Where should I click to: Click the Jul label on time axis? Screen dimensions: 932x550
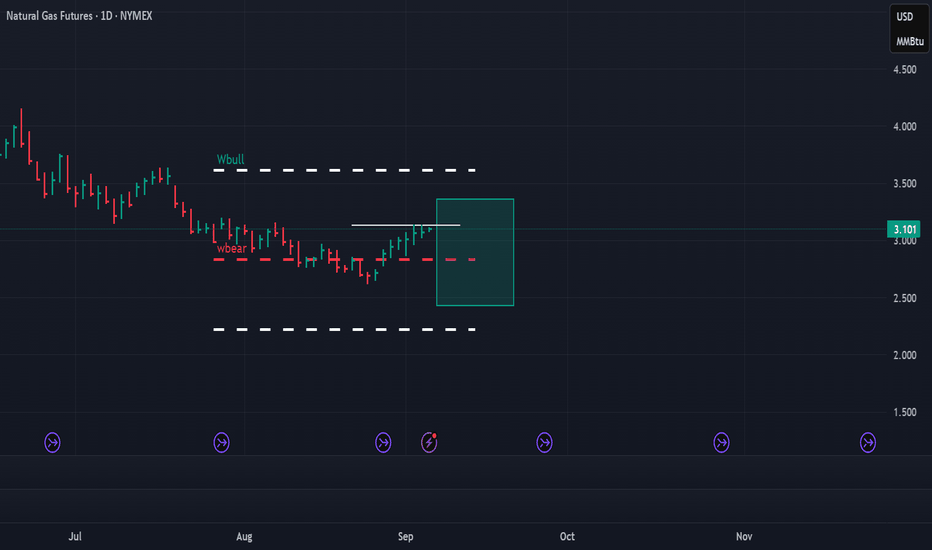click(x=75, y=536)
